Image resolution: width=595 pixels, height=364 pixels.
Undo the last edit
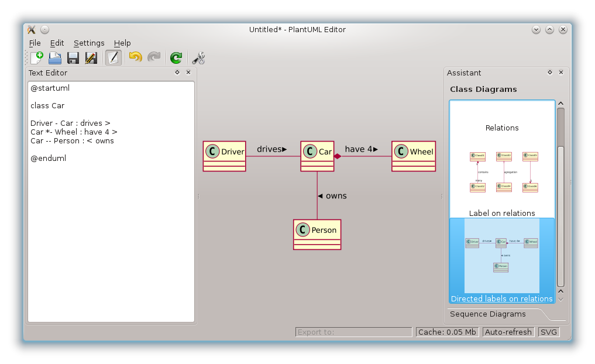[x=135, y=57]
